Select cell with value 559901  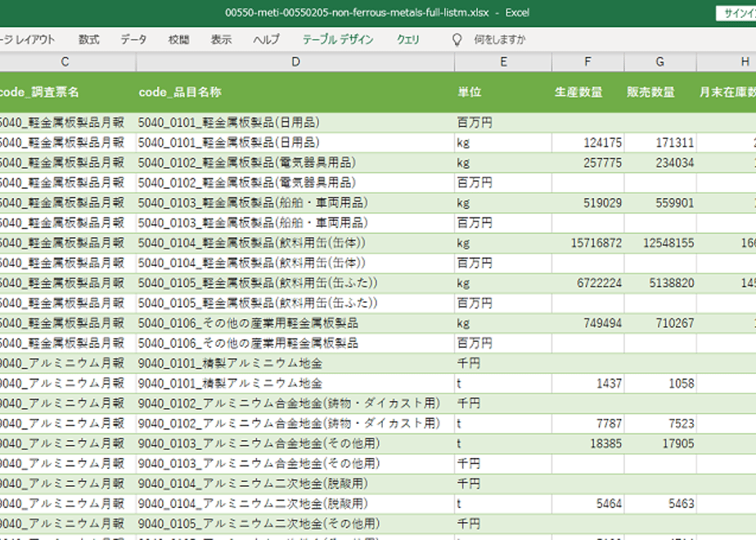660,203
